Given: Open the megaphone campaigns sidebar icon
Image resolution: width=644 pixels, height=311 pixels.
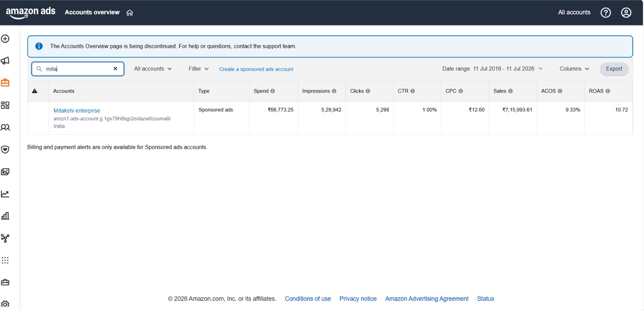Looking at the screenshot, I should 5,61.
